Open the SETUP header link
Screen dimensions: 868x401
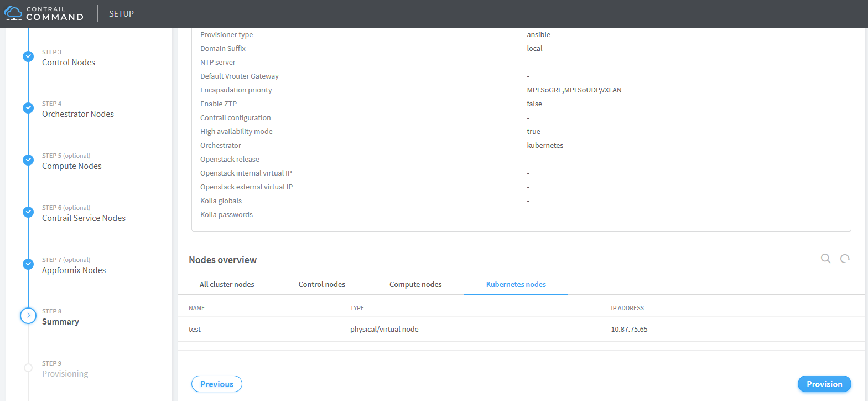[121, 13]
